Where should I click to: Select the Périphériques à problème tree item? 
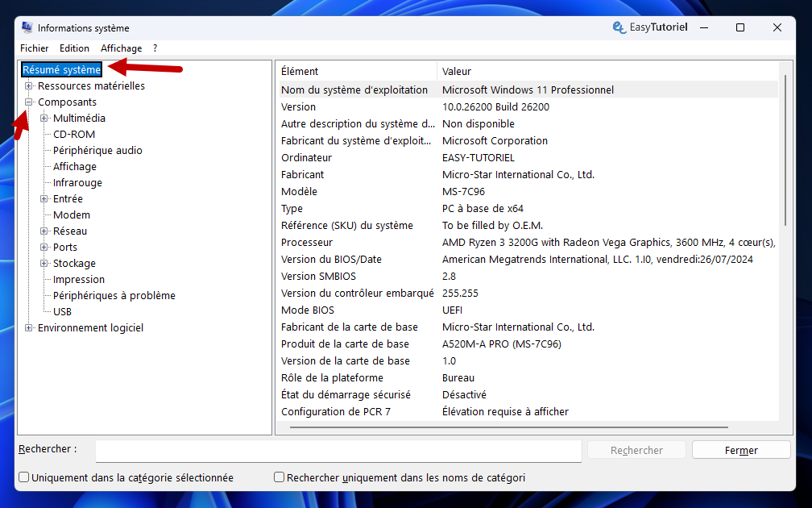point(114,295)
